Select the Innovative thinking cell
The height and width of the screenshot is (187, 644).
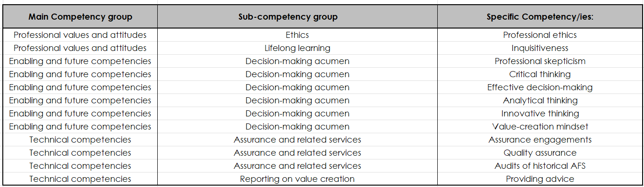(539, 114)
